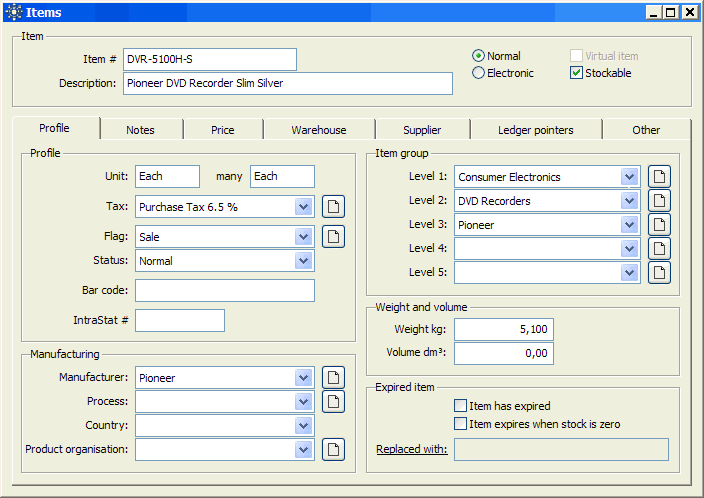Image resolution: width=704 pixels, height=498 pixels.
Task: Click the Description input field
Action: click(288, 83)
